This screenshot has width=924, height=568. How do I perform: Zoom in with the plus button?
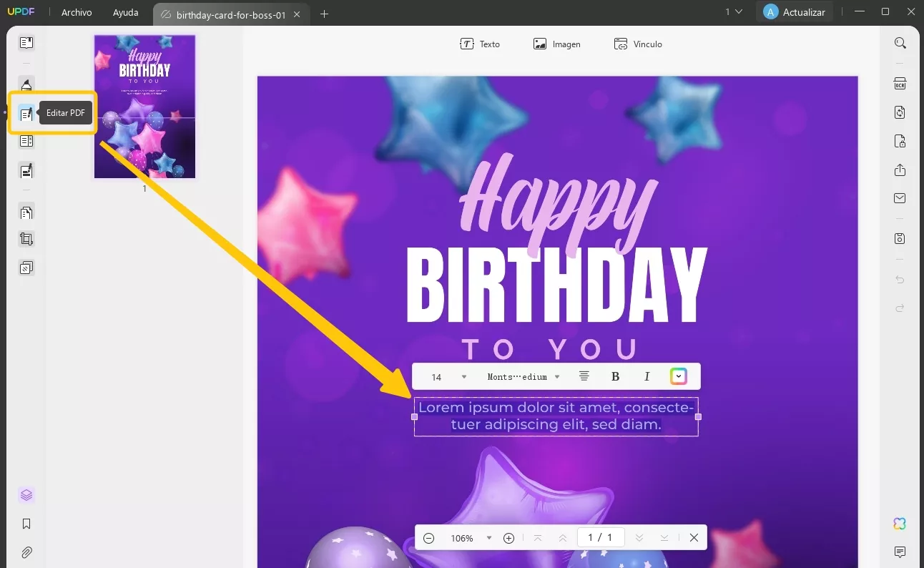coord(508,538)
